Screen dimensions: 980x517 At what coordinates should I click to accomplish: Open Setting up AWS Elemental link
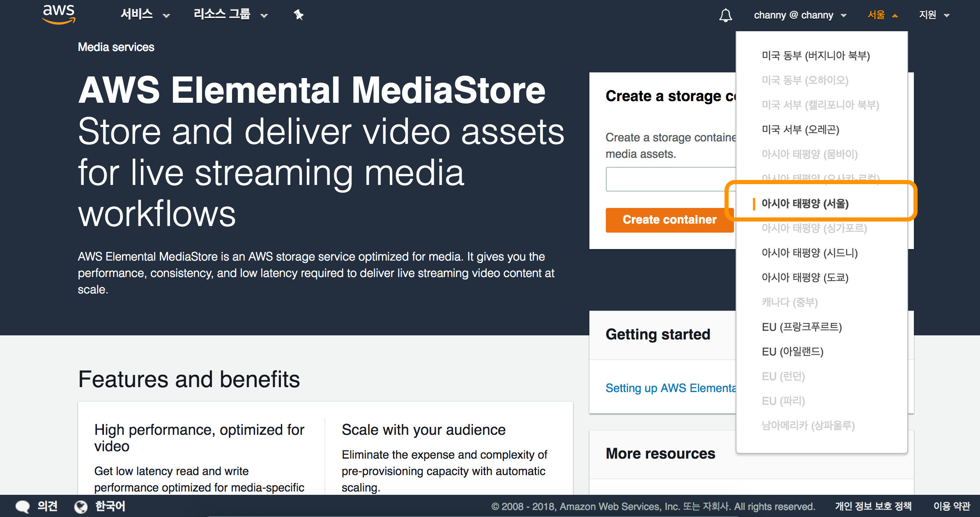click(670, 388)
